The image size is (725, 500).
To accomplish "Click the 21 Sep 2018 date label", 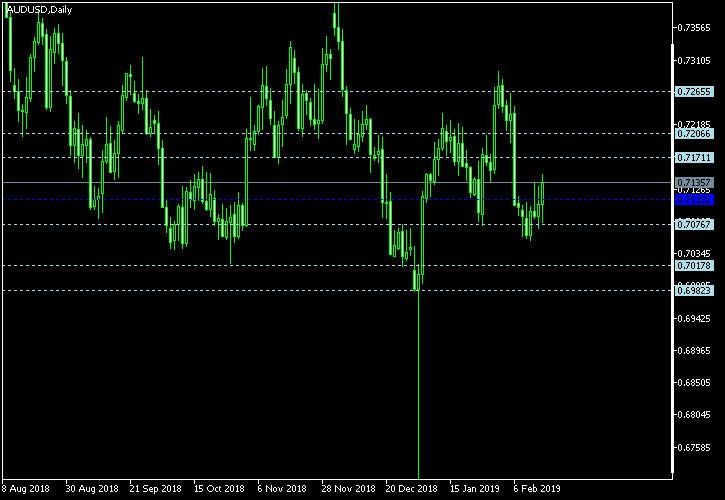I will point(155,488).
